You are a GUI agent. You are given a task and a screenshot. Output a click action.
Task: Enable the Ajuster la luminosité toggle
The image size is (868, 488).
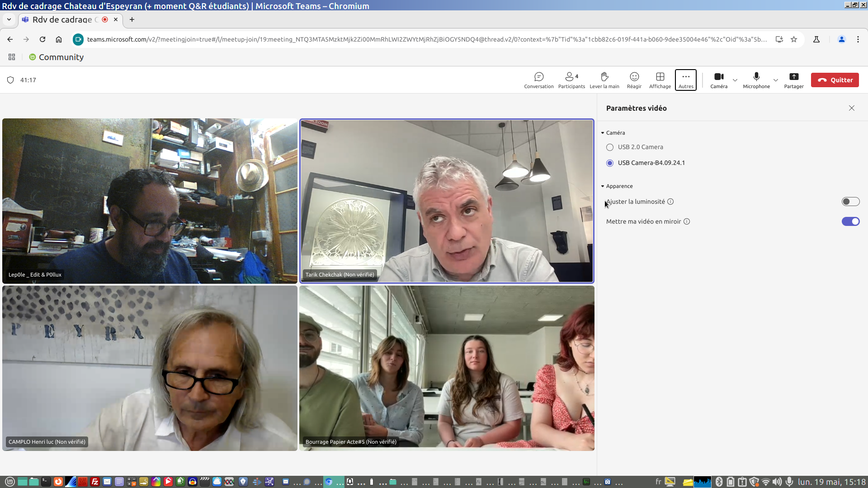pos(850,202)
